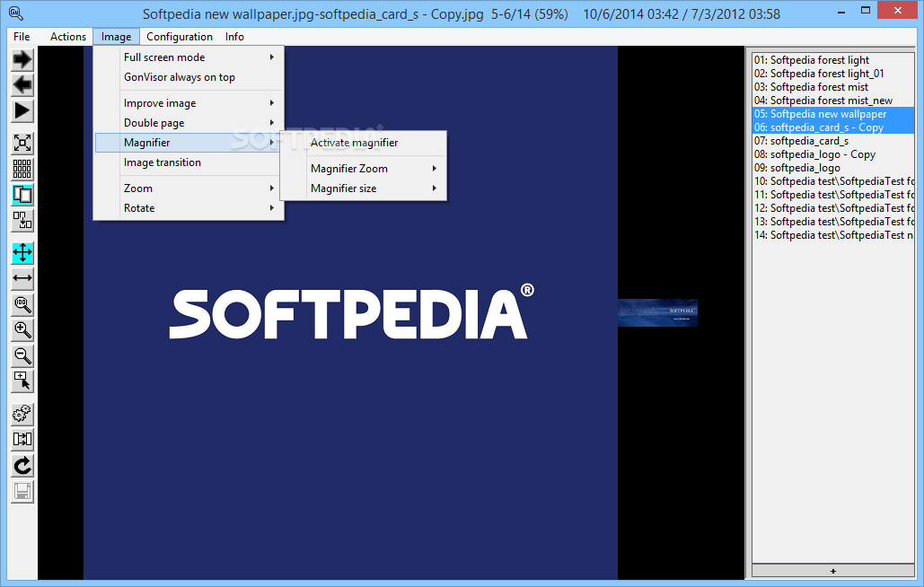This screenshot has width=924, height=587.
Task: Select list item 11: Softpedia test
Action: (x=833, y=195)
